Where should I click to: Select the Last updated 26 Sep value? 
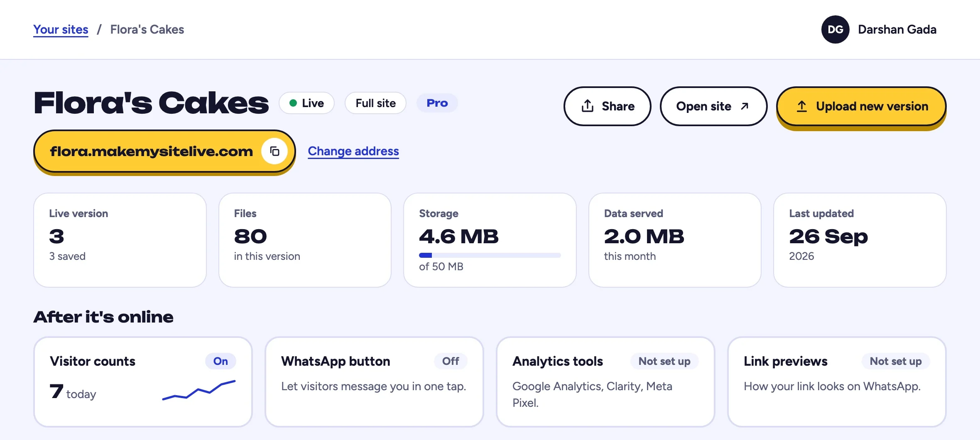click(x=828, y=237)
